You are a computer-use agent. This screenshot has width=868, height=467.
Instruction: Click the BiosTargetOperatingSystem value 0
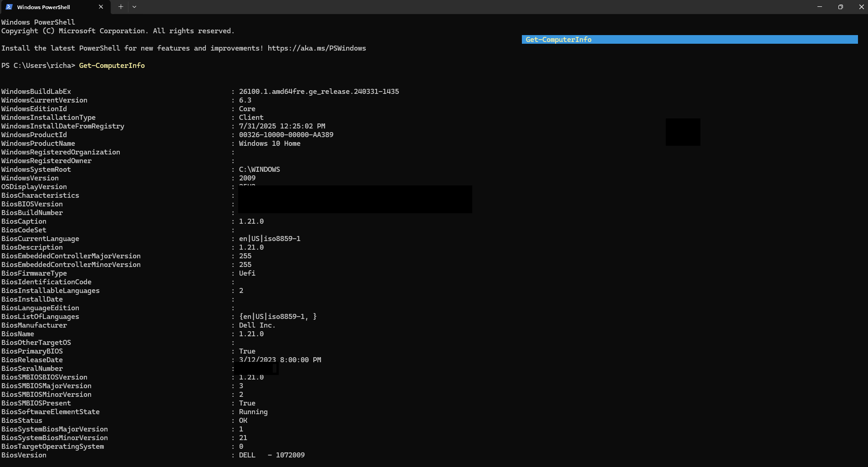coord(241,446)
